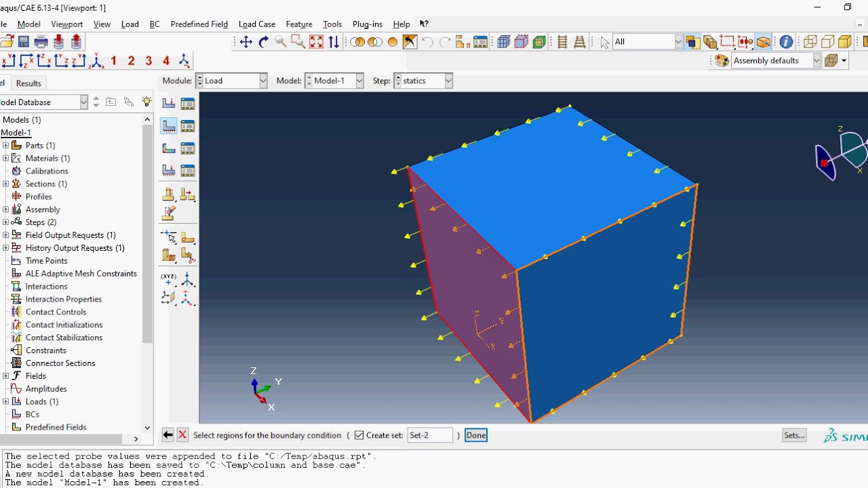The image size is (868, 488).
Task: Click the Sets... button
Action: click(793, 435)
